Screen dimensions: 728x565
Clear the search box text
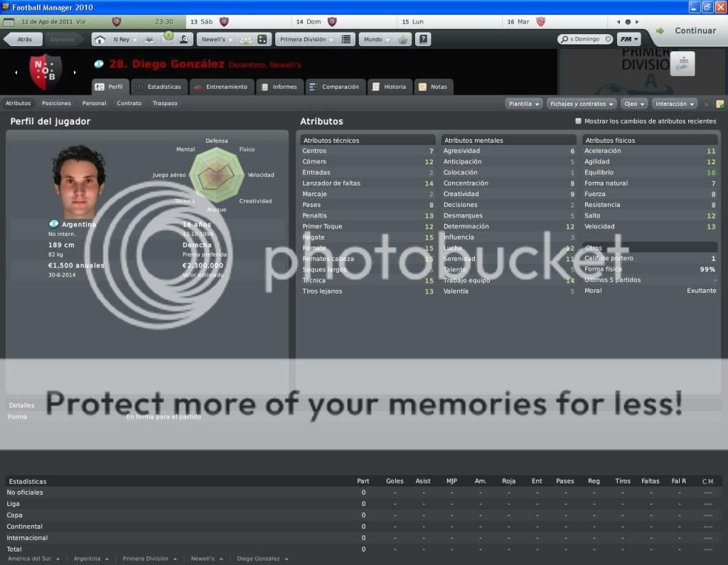pos(608,40)
